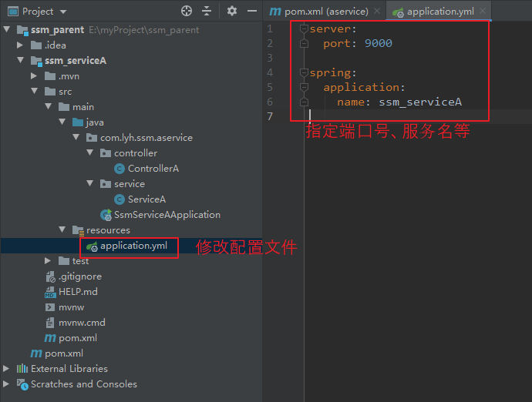Click the mvnw script file icon
Viewport: 532px width, 402px height.
(50, 307)
